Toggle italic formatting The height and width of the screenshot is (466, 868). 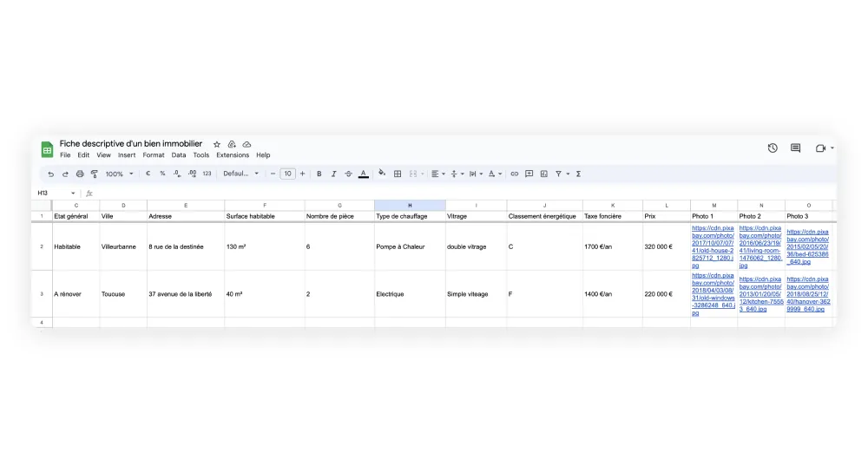point(333,174)
